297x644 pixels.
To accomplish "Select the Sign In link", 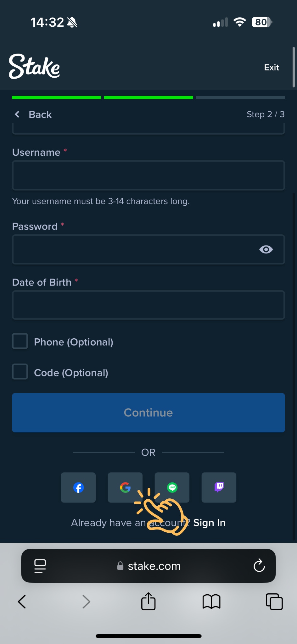I will [x=209, y=522].
